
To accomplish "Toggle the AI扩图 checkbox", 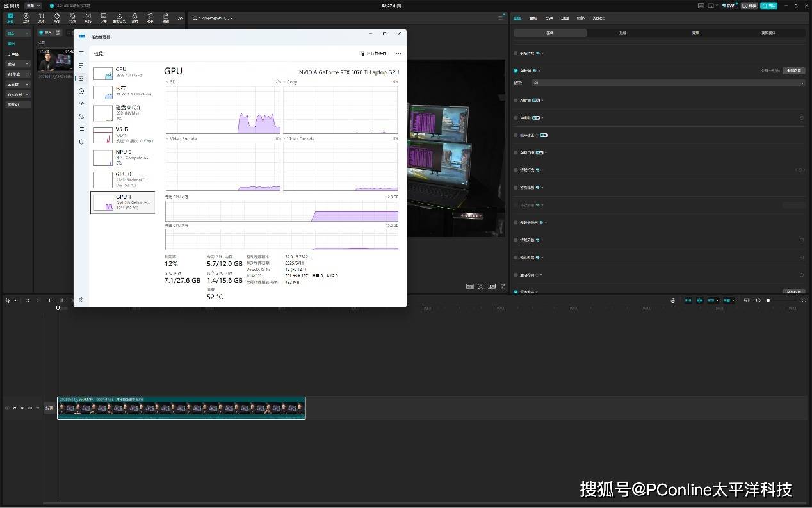I will coord(516,100).
